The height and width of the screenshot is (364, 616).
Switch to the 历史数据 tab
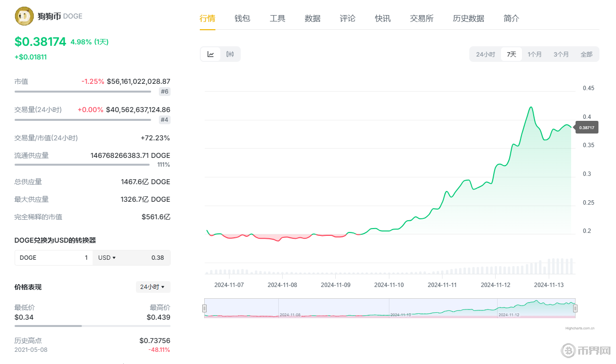(468, 19)
